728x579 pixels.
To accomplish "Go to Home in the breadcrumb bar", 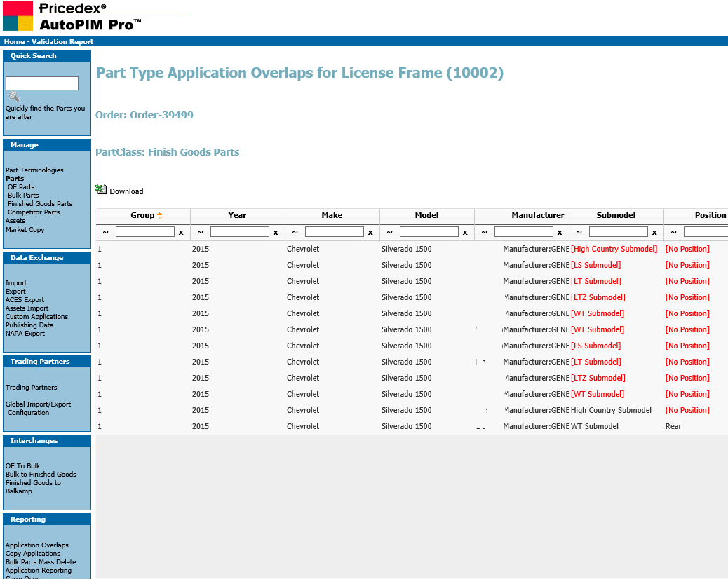I will pos(15,42).
